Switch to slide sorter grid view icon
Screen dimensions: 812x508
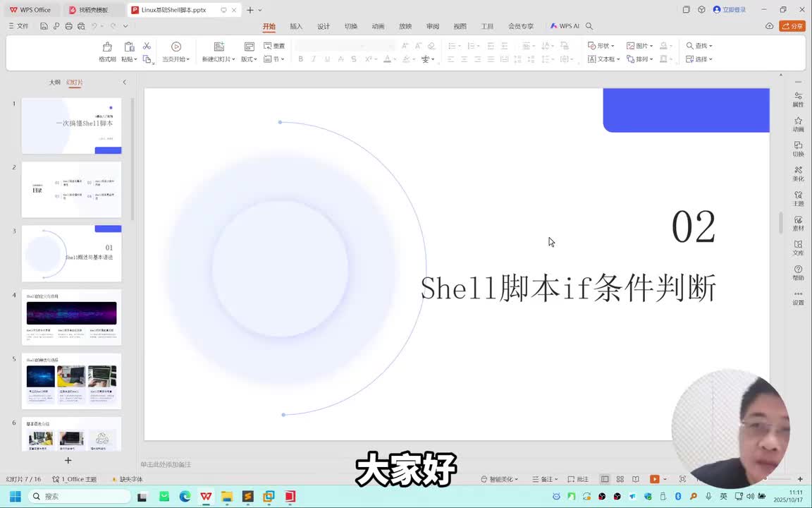coord(620,479)
